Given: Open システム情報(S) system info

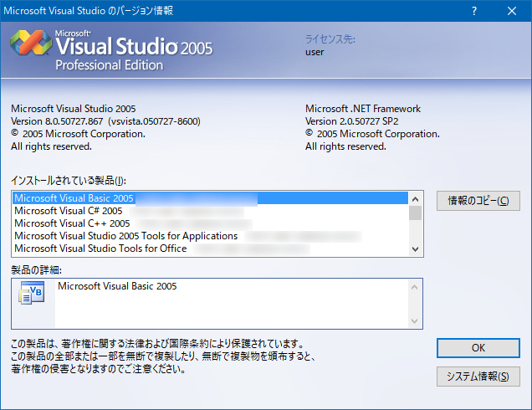Looking at the screenshot, I should pos(478,377).
